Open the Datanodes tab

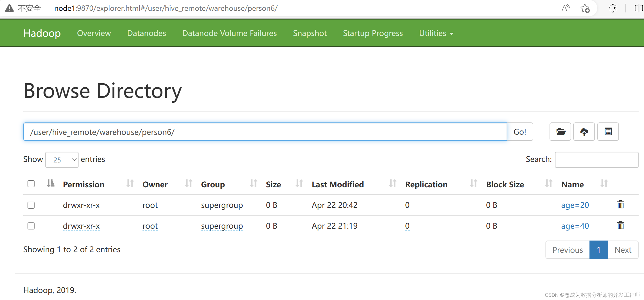[147, 33]
